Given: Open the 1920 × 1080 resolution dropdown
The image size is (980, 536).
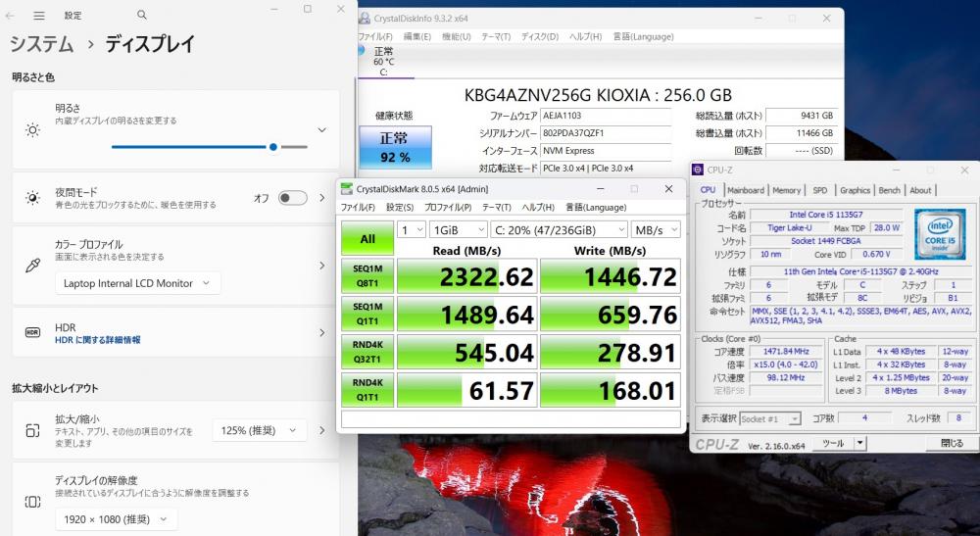Looking at the screenshot, I should pos(117,519).
